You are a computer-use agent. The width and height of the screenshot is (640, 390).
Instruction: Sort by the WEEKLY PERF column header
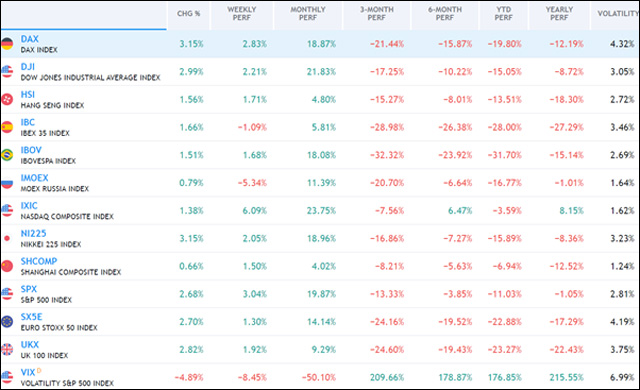pyautogui.click(x=242, y=13)
